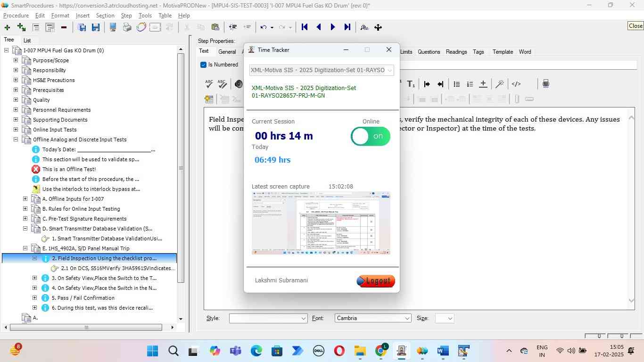644x362 pixels.
Task: Open Google Chrome from taskbar
Action: (381, 351)
